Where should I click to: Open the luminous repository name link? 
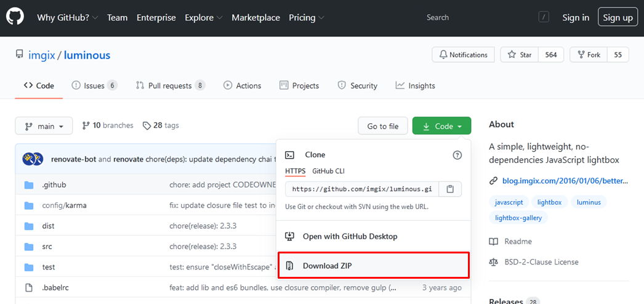click(x=87, y=55)
